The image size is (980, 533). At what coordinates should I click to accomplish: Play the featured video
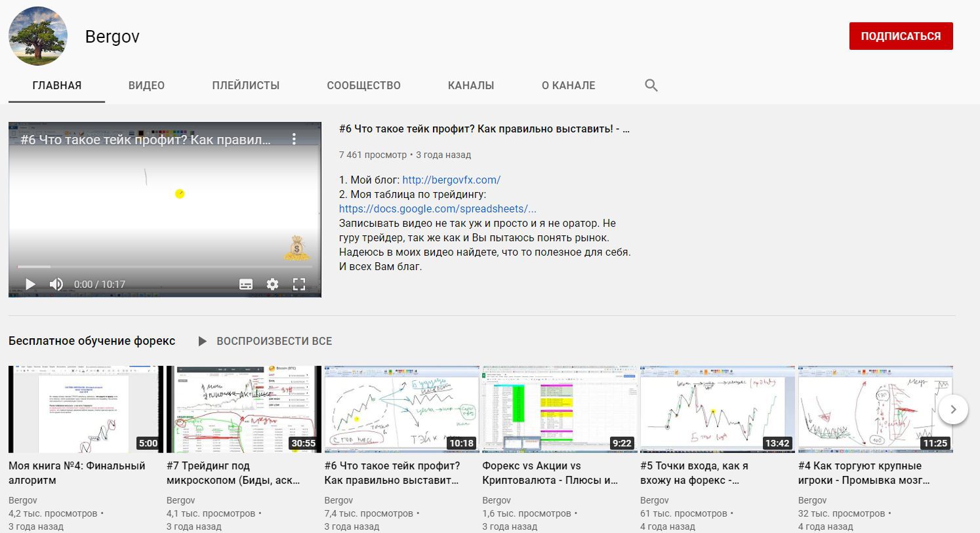click(x=30, y=284)
